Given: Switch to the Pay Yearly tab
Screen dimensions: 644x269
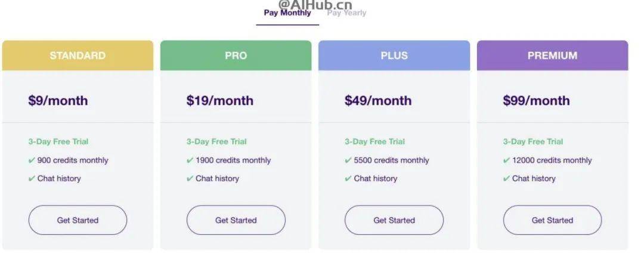Looking at the screenshot, I should [x=346, y=13].
